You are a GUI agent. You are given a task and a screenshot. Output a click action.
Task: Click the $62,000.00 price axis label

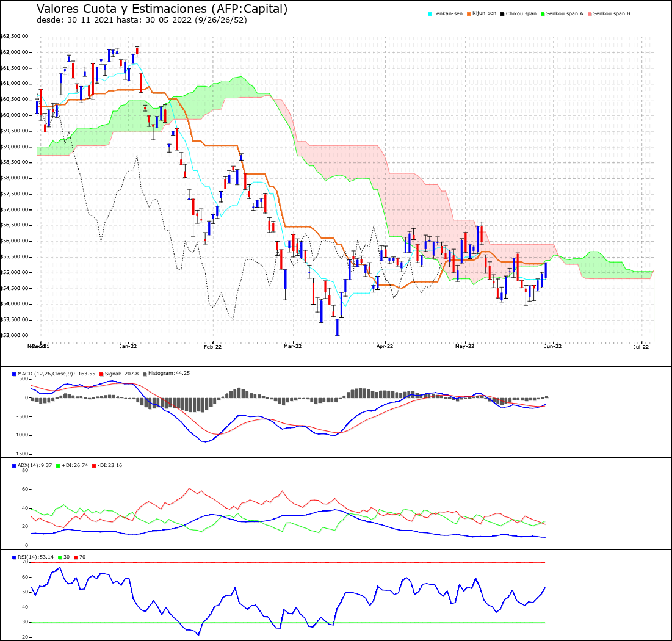pyautogui.click(x=14, y=53)
